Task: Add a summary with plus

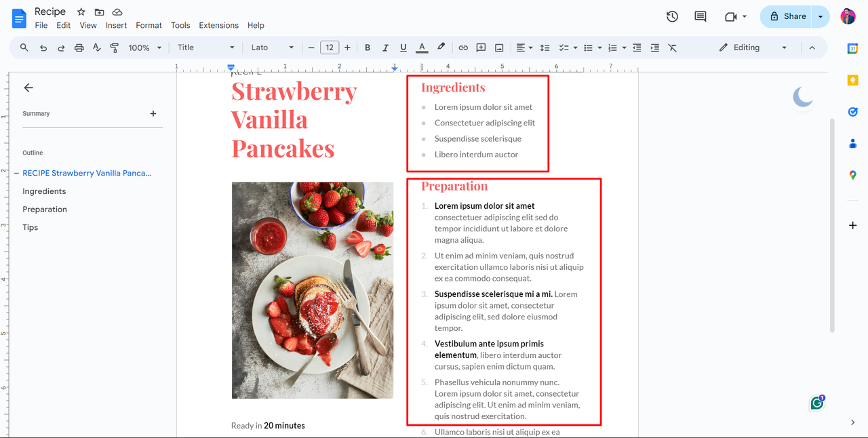Action: pos(153,114)
